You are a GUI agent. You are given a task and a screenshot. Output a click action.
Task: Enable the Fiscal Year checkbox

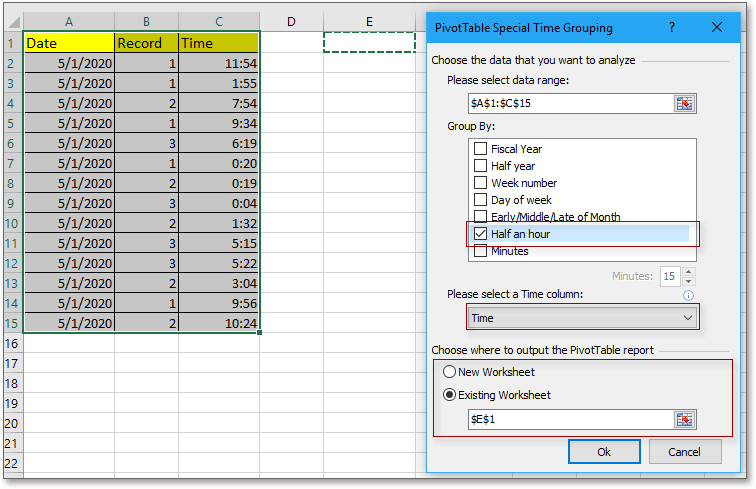point(480,149)
